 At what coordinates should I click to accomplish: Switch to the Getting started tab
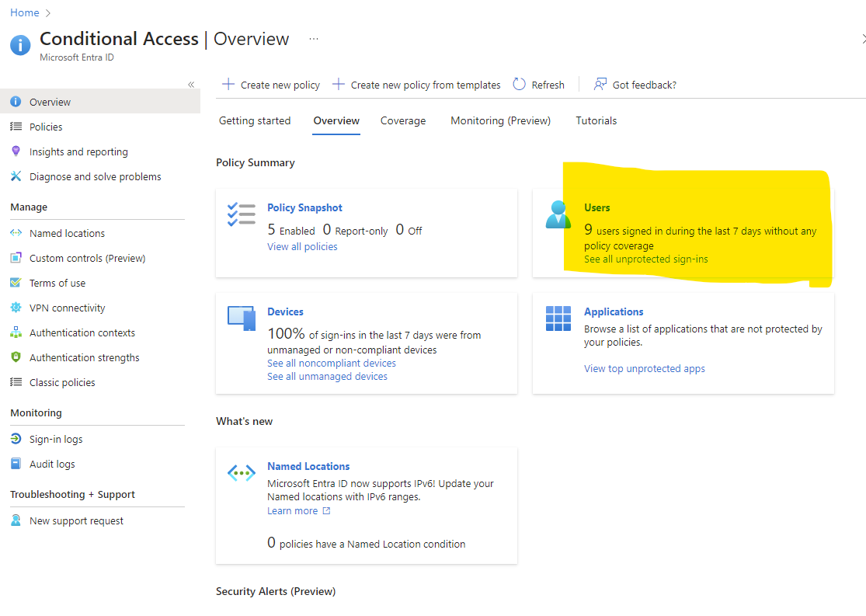click(x=255, y=120)
